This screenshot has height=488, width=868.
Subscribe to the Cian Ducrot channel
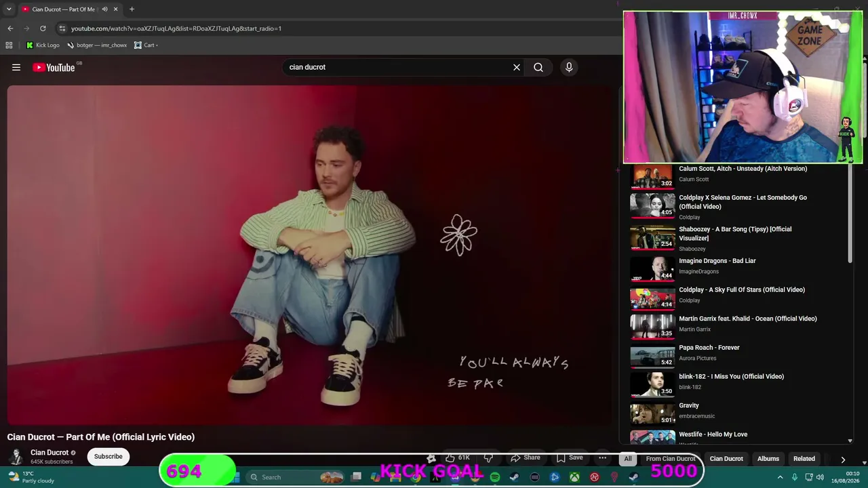[x=108, y=456]
